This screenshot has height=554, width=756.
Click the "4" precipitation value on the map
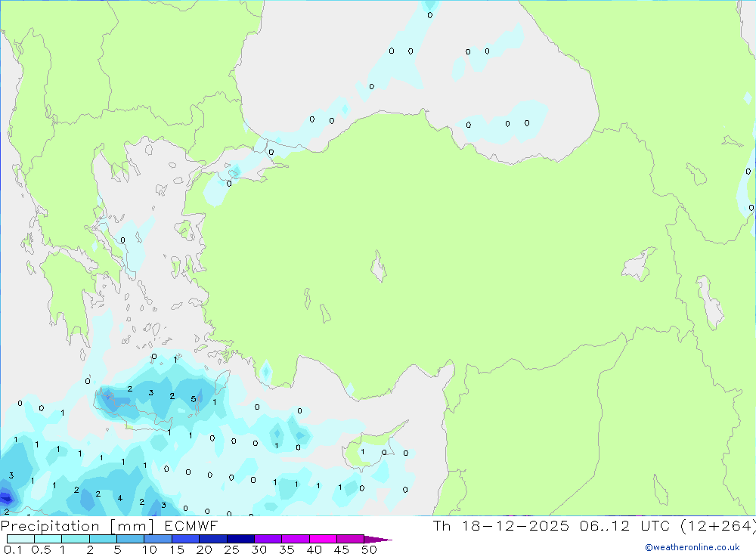120,499
